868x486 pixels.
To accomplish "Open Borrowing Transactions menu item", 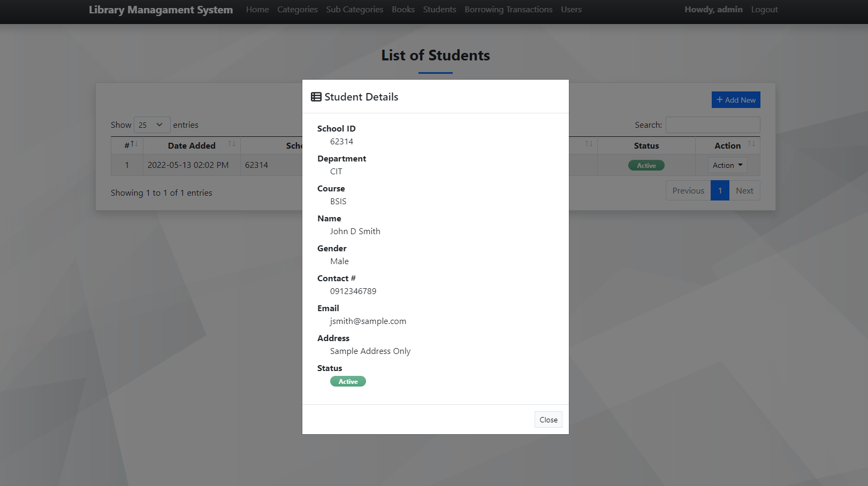I will [508, 10].
